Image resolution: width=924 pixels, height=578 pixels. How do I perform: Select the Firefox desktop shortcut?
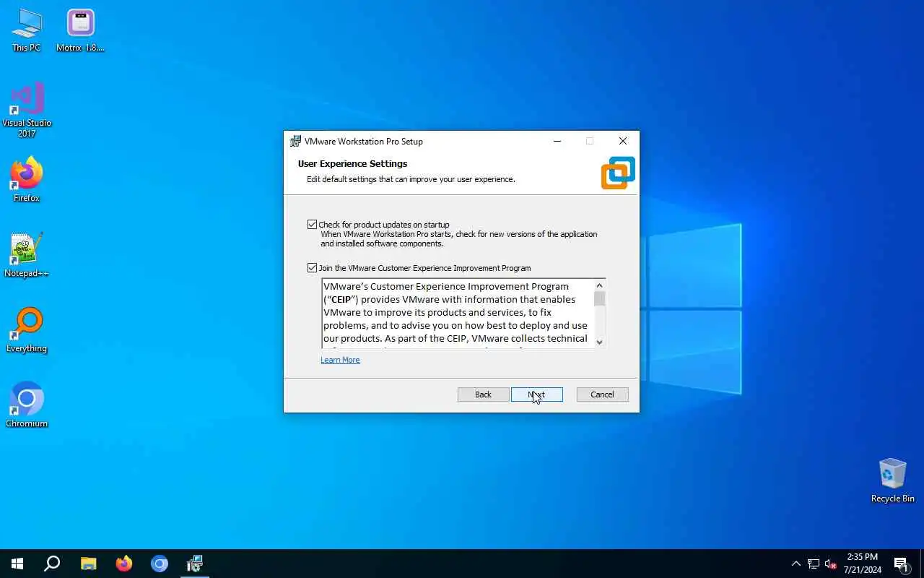(x=27, y=179)
